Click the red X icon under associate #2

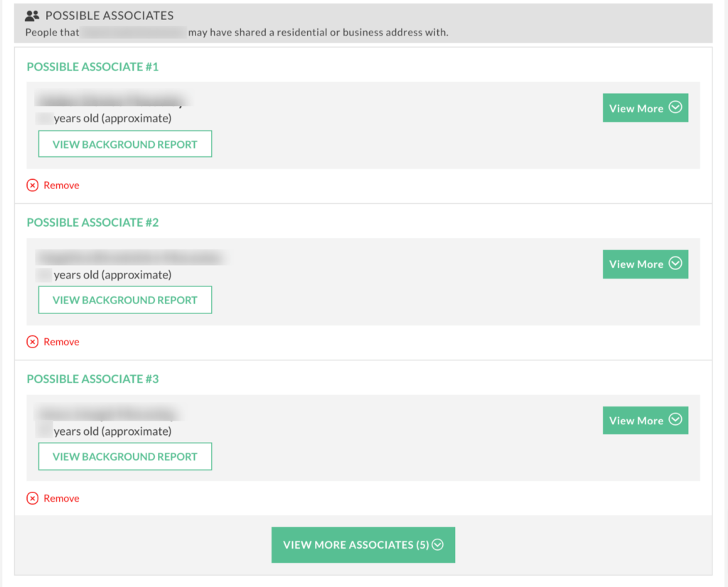click(33, 342)
